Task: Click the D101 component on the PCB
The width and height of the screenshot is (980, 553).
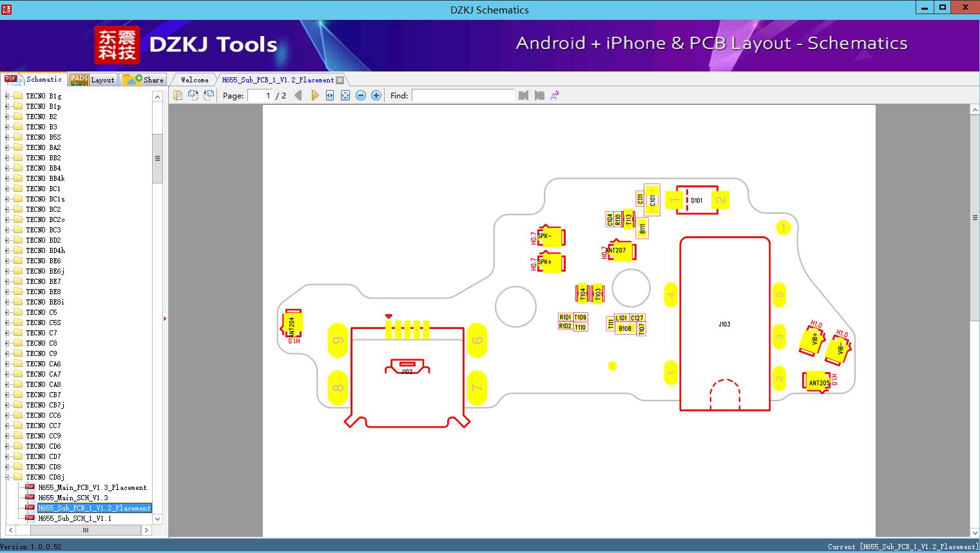Action: [697, 200]
